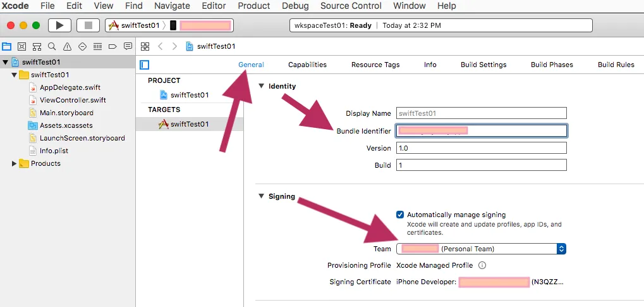Open the Window menu
Viewport: 644px width, 307px height.
click(x=410, y=6)
